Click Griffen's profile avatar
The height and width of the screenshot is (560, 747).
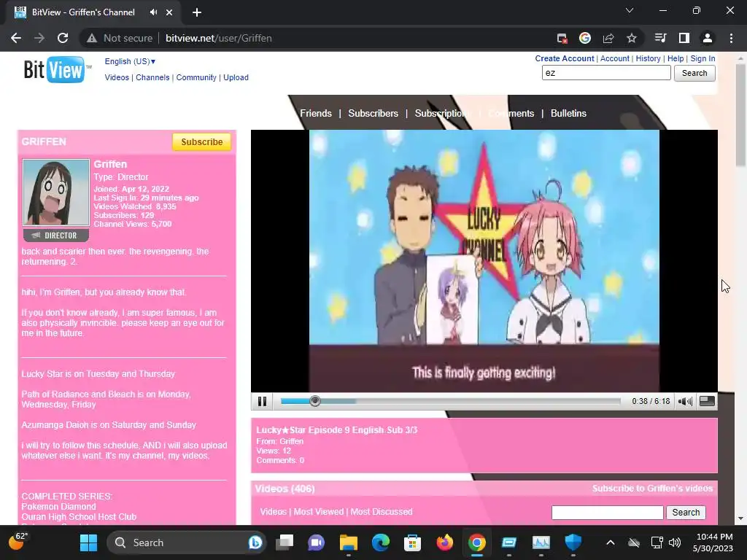pos(56,192)
